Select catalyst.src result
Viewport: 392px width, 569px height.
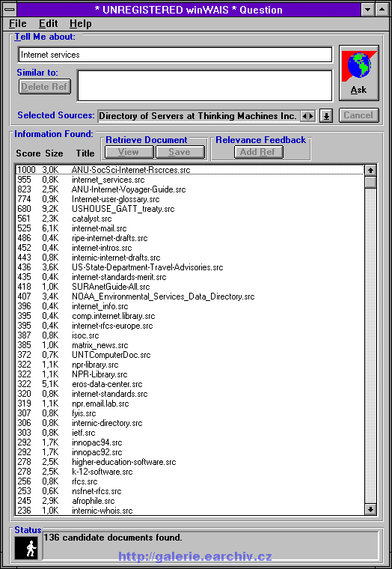190,219
